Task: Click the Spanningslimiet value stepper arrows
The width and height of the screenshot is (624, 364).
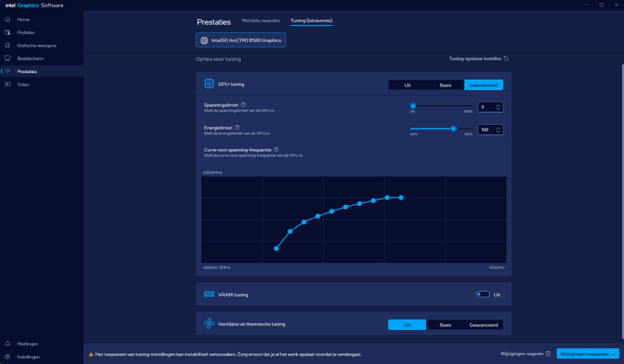Action: [x=498, y=107]
